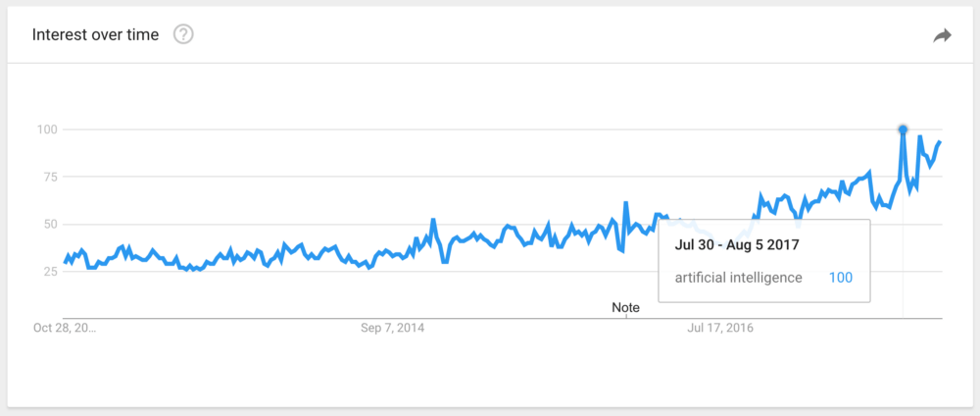Select the highlighted peak data point at 100
980x416 pixels.
[x=903, y=130]
